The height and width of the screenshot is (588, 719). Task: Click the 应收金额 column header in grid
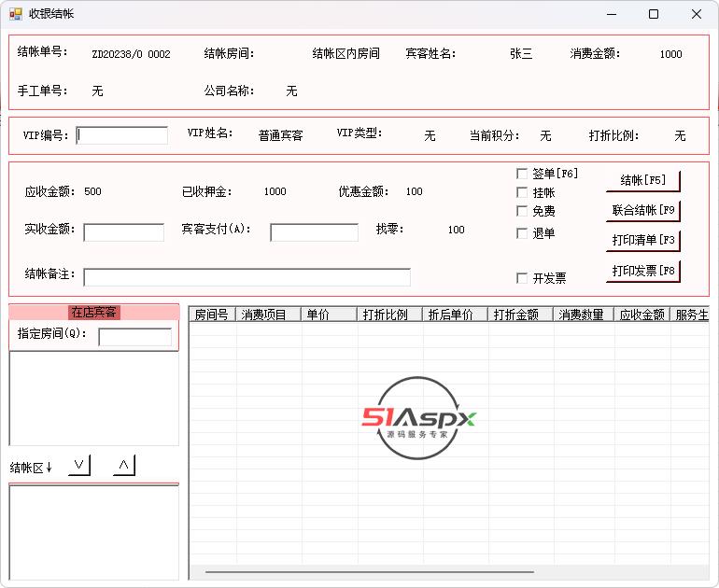point(642,315)
